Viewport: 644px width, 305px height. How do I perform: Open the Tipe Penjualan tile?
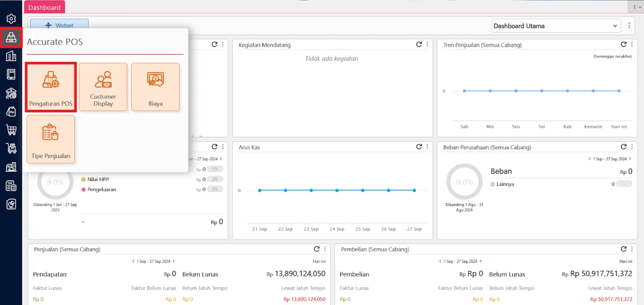51,140
